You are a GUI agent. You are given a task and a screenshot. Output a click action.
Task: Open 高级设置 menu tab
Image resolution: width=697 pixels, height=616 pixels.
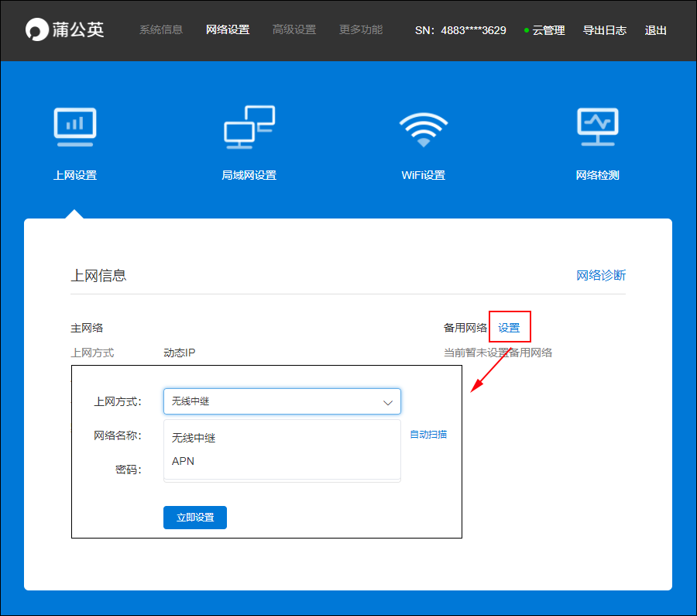click(294, 29)
